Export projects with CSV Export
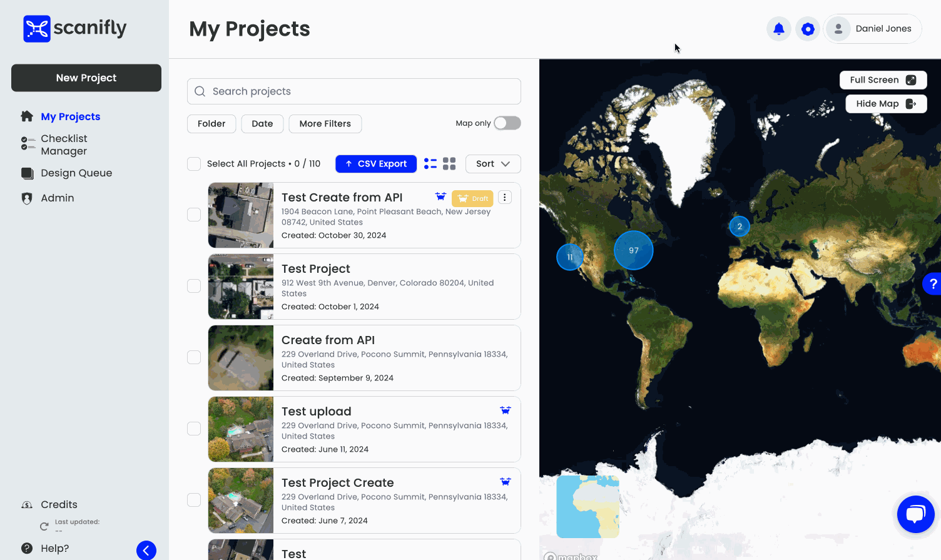 tap(376, 164)
